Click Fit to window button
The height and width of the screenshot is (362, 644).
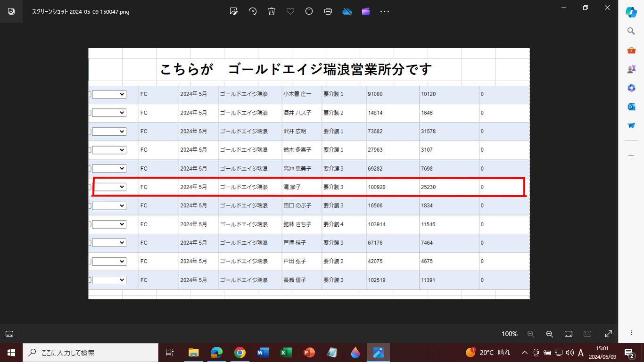click(569, 334)
